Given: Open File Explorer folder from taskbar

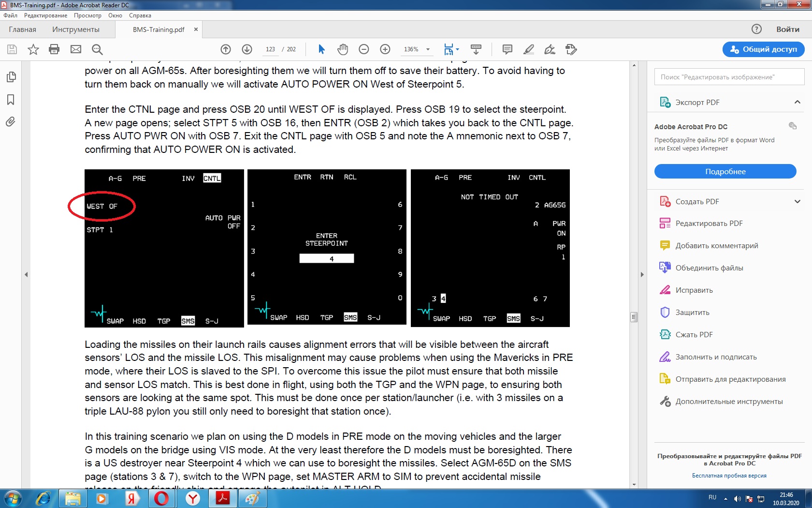Looking at the screenshot, I should [x=72, y=498].
